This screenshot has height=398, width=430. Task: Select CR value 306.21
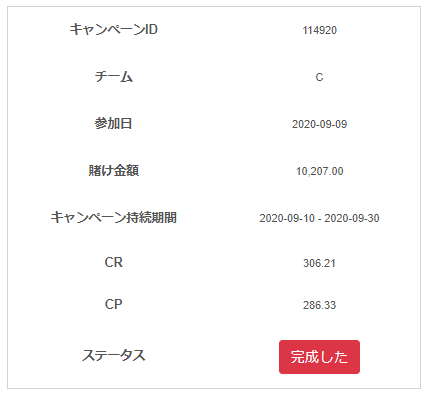(x=319, y=263)
